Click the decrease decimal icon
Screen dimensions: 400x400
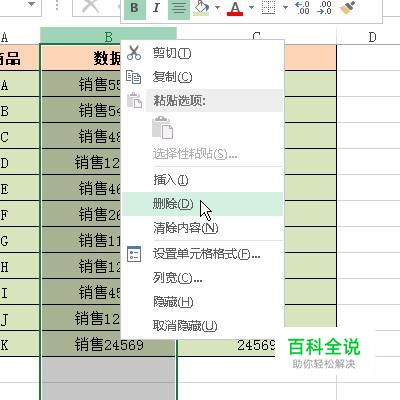point(324,7)
